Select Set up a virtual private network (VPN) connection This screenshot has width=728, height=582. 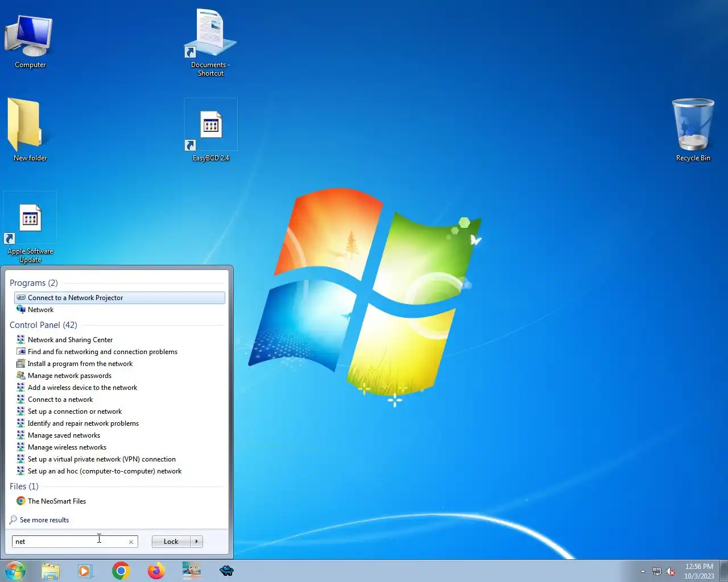click(x=119, y=459)
